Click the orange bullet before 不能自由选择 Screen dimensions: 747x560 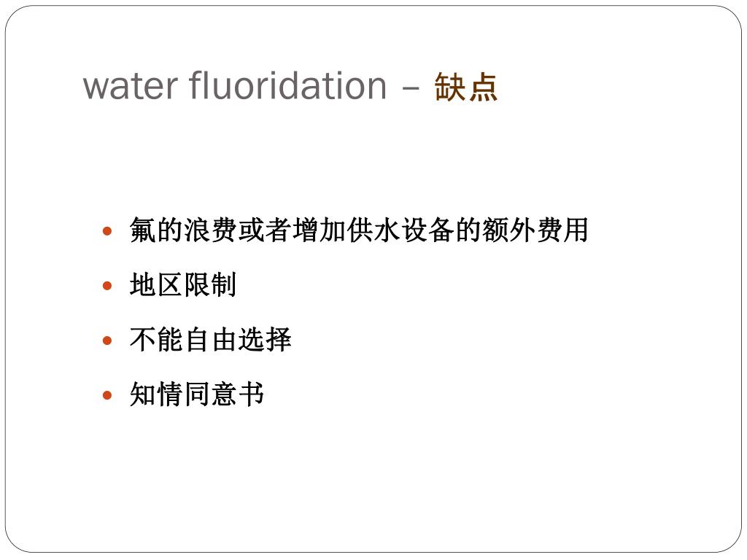coord(107,341)
